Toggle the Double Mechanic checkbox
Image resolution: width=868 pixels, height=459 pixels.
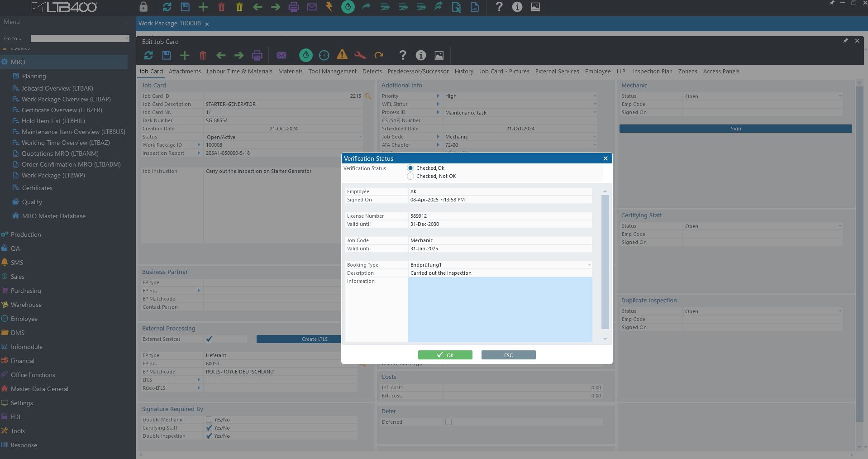pyautogui.click(x=209, y=420)
